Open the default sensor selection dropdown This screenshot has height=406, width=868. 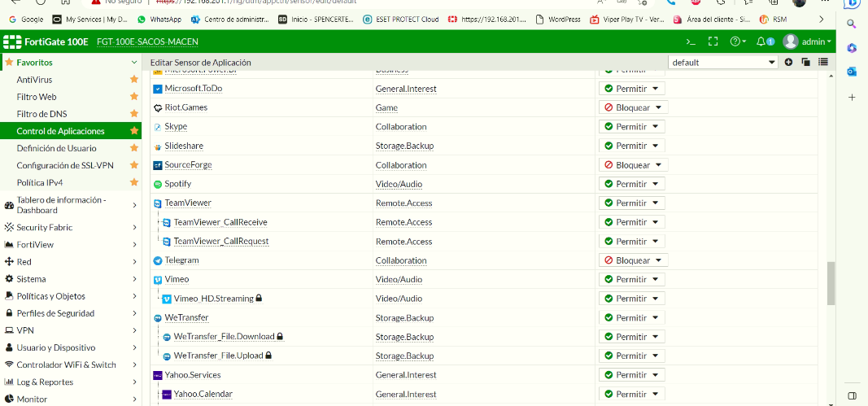pos(723,63)
